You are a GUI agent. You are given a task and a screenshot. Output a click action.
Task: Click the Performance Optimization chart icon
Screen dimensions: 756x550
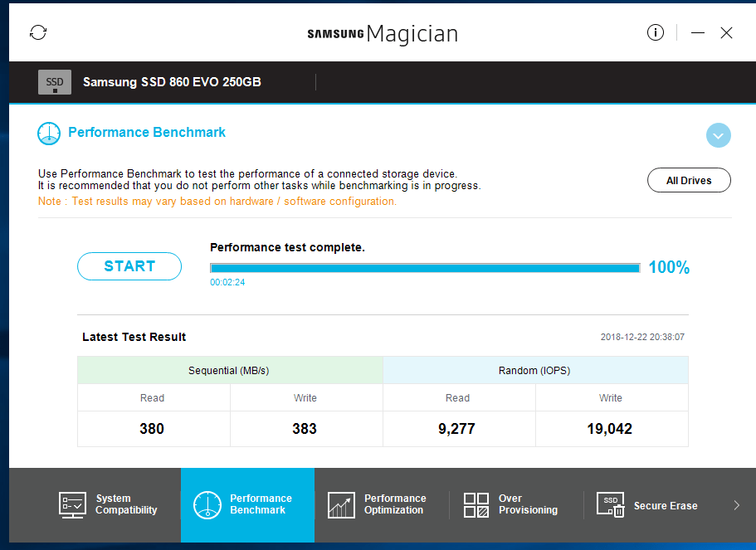[x=341, y=505]
